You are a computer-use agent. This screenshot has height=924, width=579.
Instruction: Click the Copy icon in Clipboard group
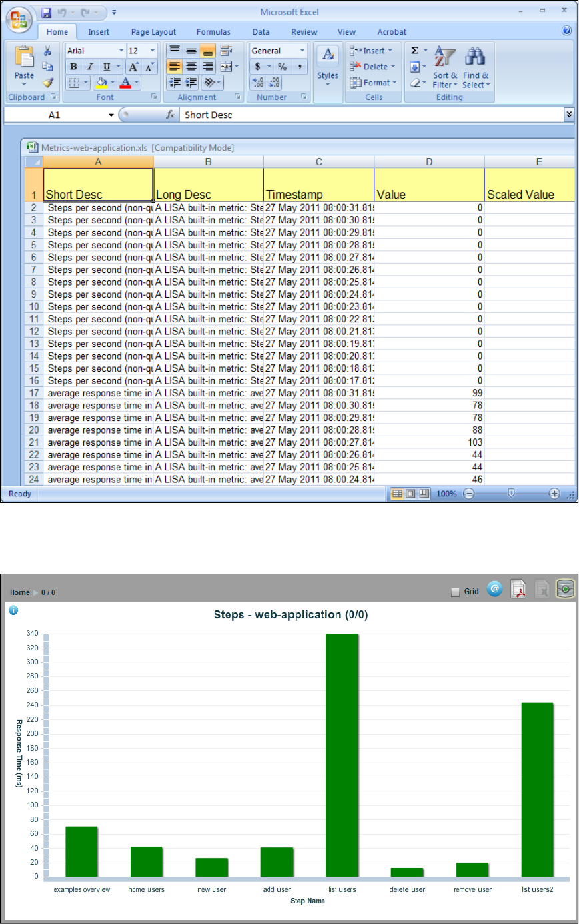[47, 67]
